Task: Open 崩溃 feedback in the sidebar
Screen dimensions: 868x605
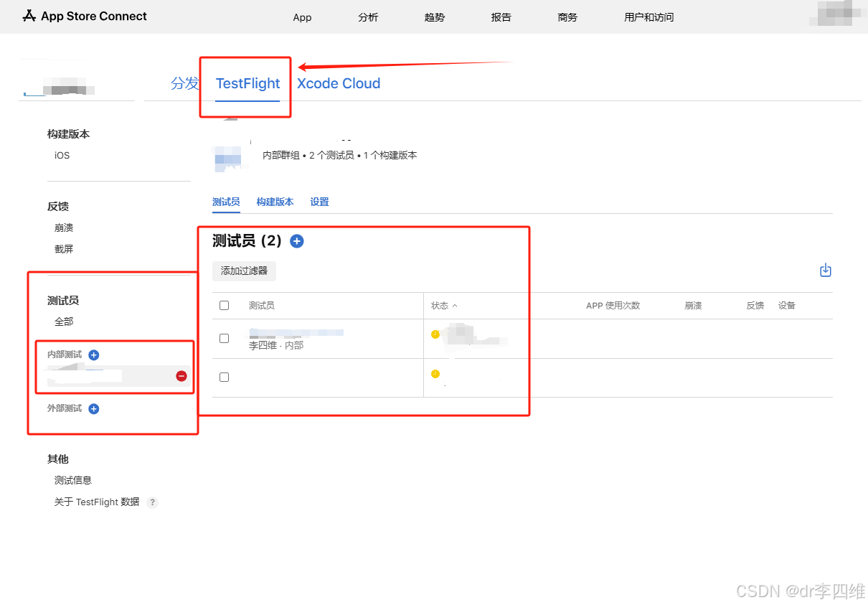Action: pyautogui.click(x=64, y=228)
